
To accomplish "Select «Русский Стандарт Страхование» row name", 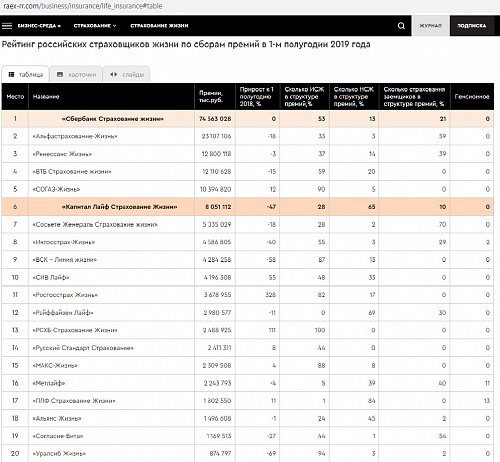I will (x=83, y=348).
